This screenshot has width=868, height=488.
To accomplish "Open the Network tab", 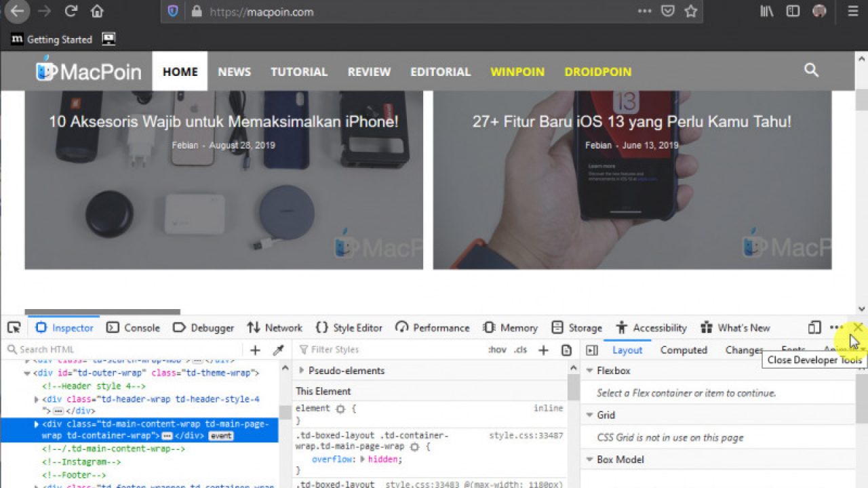I will tap(275, 327).
